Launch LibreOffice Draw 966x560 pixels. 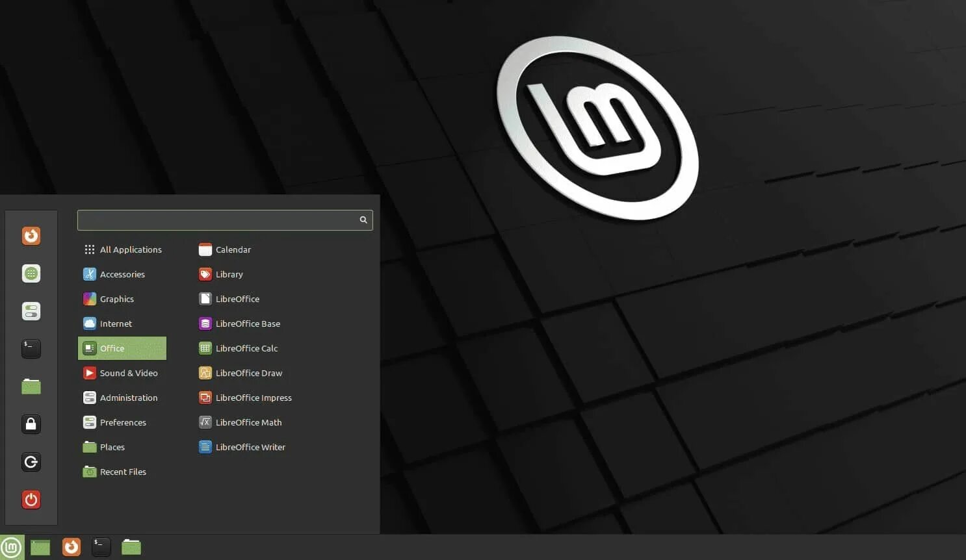tap(241, 373)
